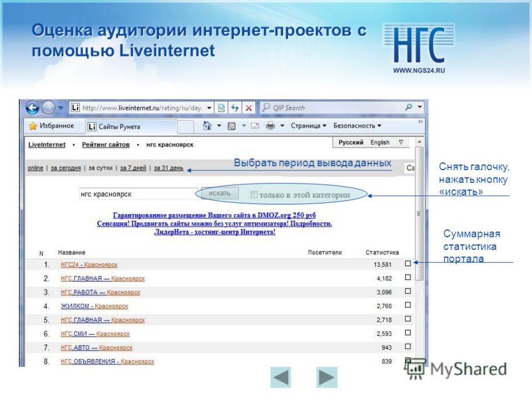Select the за 7 дней period link
The height and width of the screenshot is (399, 532).
pos(133,168)
